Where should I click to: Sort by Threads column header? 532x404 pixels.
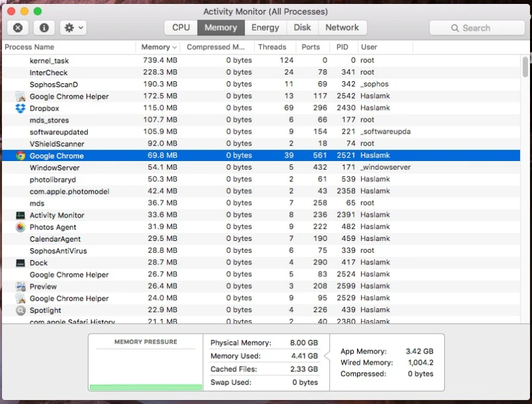point(275,47)
